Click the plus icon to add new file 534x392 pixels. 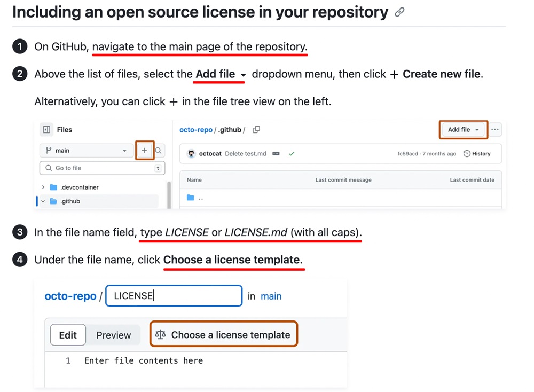144,150
